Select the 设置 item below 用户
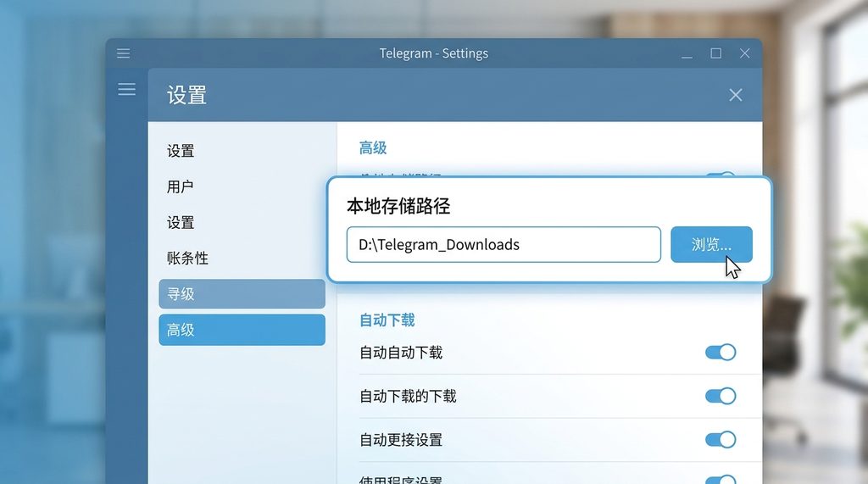This screenshot has height=484, width=868. tap(181, 223)
